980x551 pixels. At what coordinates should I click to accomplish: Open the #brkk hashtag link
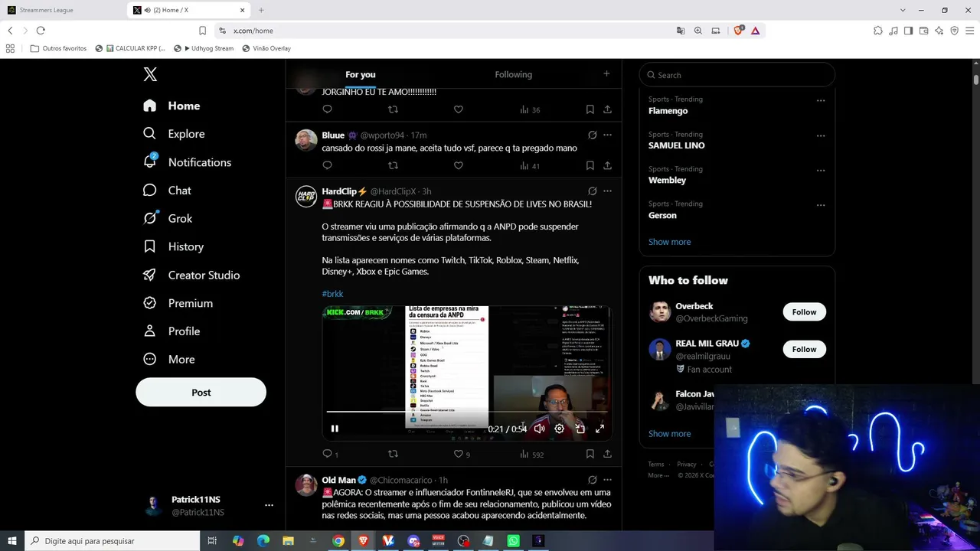tap(332, 294)
